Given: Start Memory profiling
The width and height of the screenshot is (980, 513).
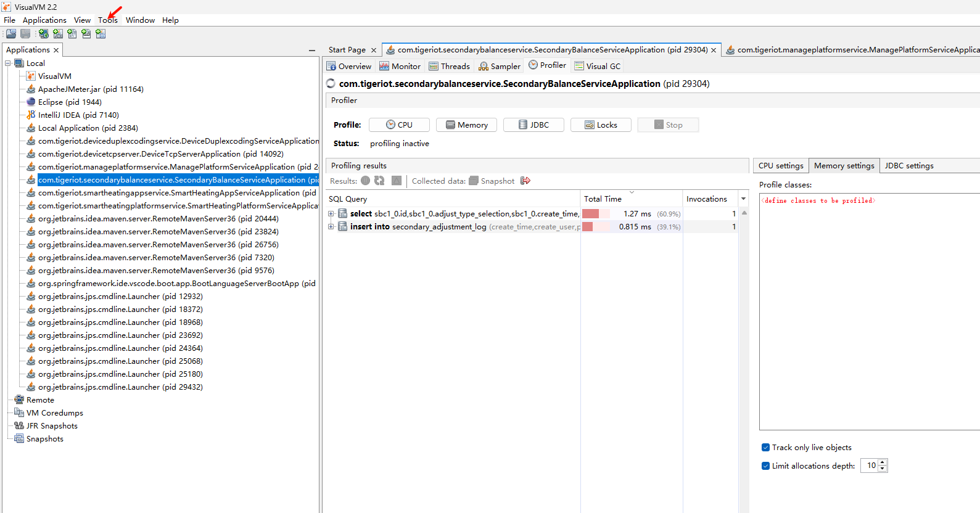Looking at the screenshot, I should [466, 125].
